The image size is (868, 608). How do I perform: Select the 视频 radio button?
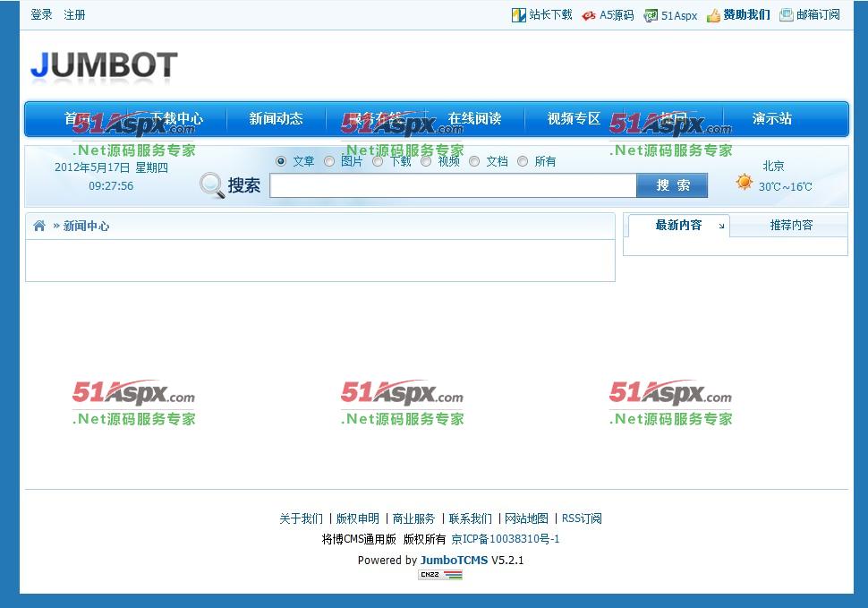coord(426,161)
